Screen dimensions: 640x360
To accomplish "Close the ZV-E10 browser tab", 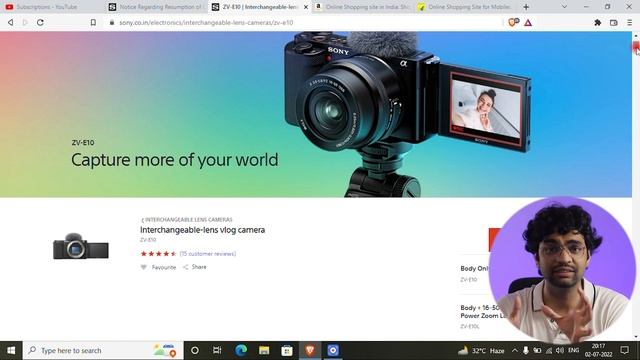I will [306, 7].
